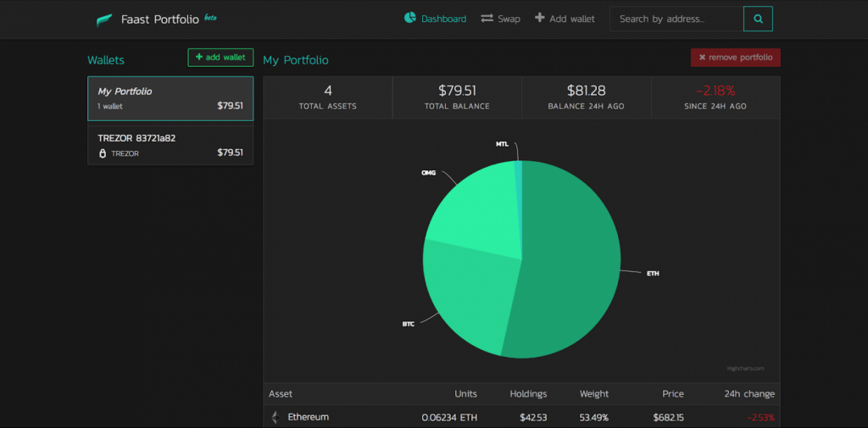
Task: Click the Wallets heading
Action: point(106,60)
